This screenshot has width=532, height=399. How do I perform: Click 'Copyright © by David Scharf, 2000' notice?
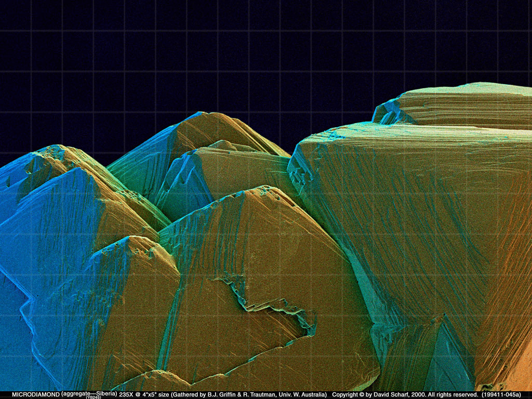click(x=378, y=395)
